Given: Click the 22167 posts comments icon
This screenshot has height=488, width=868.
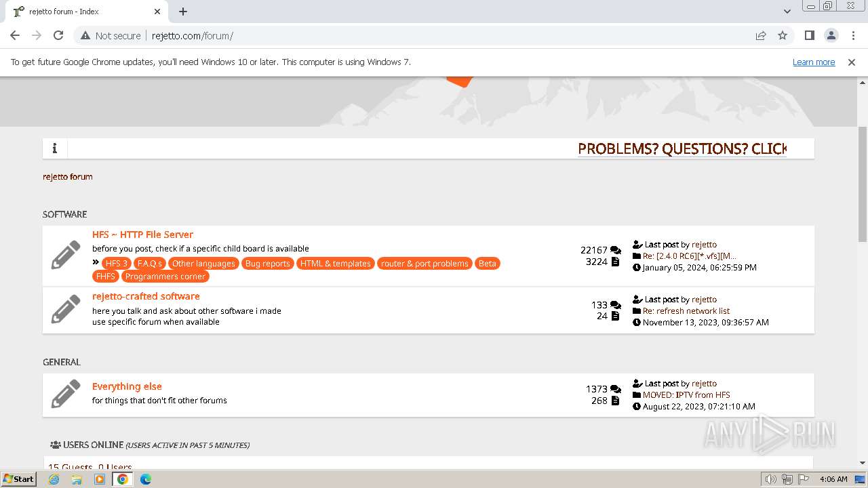Looking at the screenshot, I should tap(615, 250).
